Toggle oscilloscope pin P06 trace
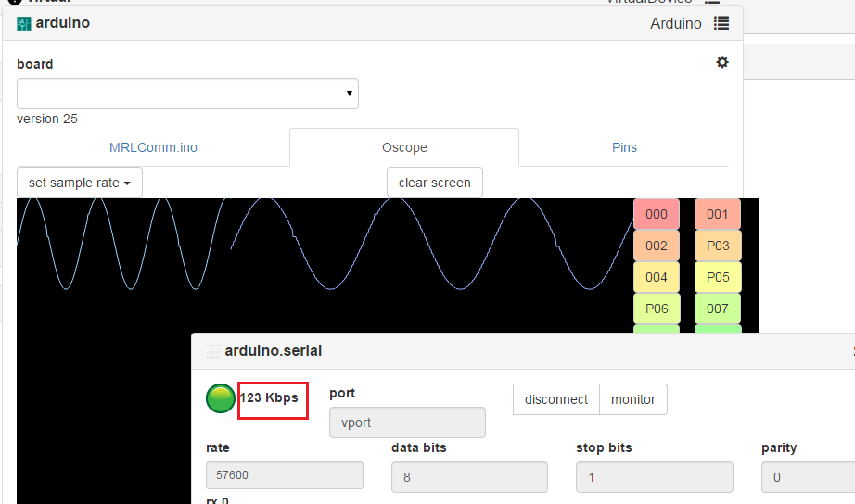The image size is (855, 504). click(x=657, y=309)
